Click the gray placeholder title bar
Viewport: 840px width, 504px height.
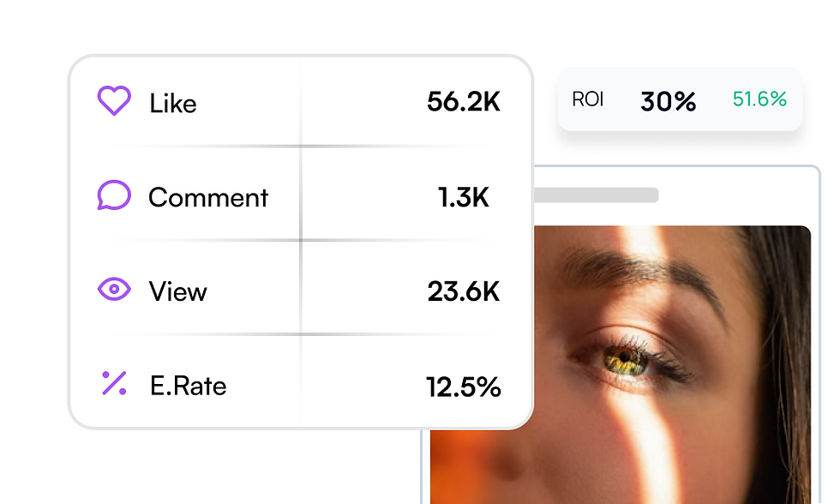click(x=596, y=195)
